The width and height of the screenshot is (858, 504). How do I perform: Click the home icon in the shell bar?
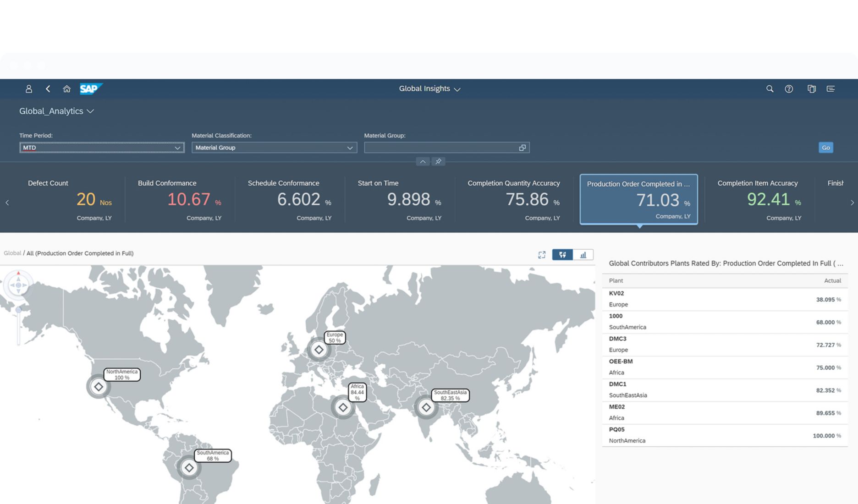tap(66, 89)
